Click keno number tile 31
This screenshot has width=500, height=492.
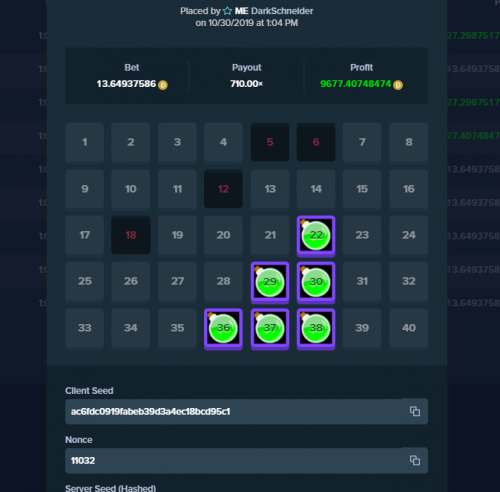click(362, 281)
